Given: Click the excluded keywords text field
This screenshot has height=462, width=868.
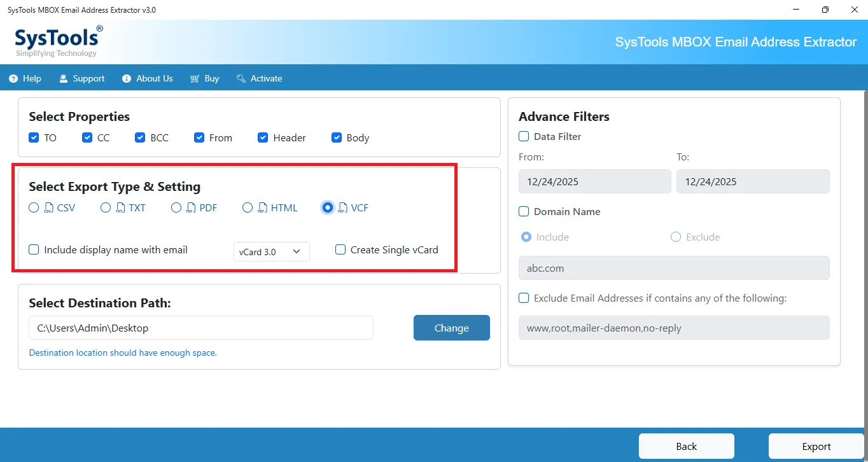Looking at the screenshot, I should 674,328.
